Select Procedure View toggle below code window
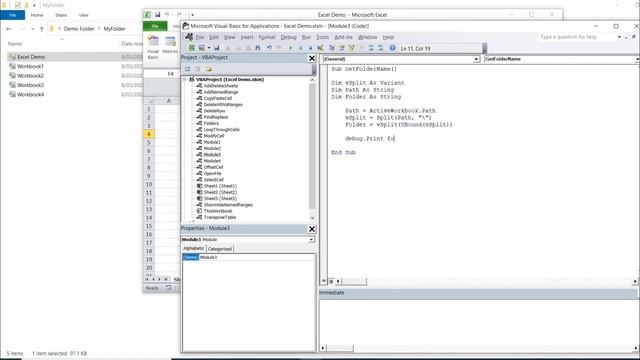The width and height of the screenshot is (640, 360). pyautogui.click(x=324, y=281)
